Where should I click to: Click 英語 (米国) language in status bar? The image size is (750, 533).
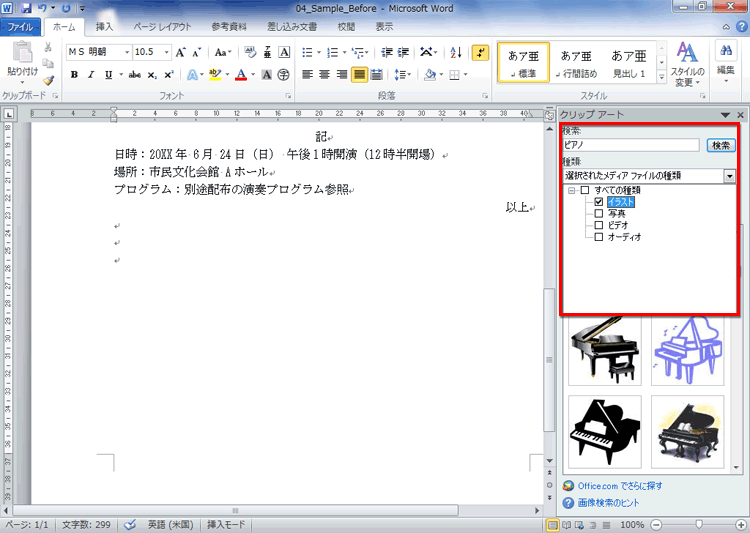click(170, 525)
